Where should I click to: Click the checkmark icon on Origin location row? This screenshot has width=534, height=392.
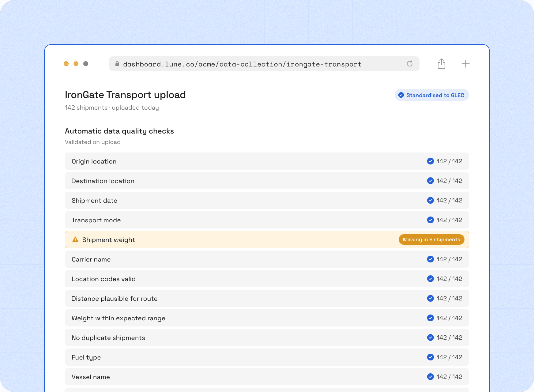430,161
